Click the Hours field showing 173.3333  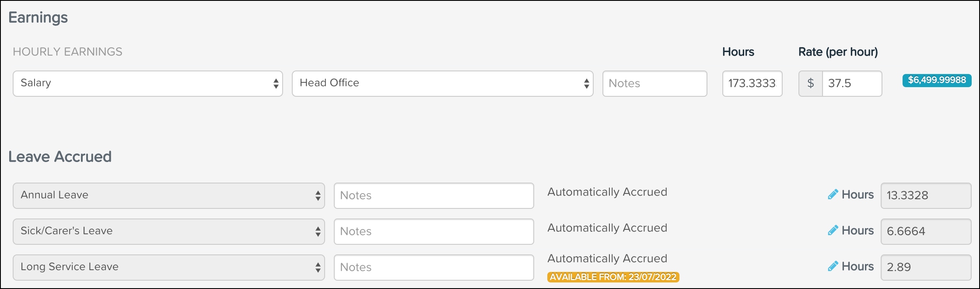point(752,83)
